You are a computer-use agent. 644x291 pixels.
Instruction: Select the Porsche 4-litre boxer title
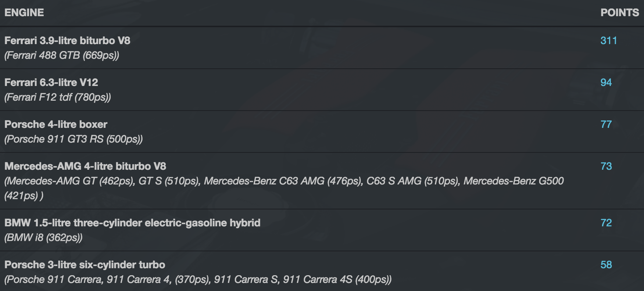point(56,124)
